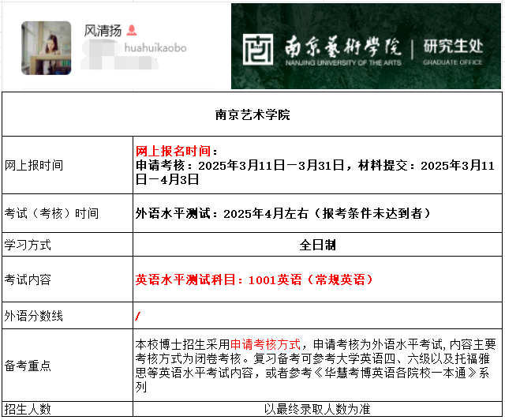Click the ID text huahuikaobo
The height and width of the screenshot is (420, 505).
tap(155, 47)
